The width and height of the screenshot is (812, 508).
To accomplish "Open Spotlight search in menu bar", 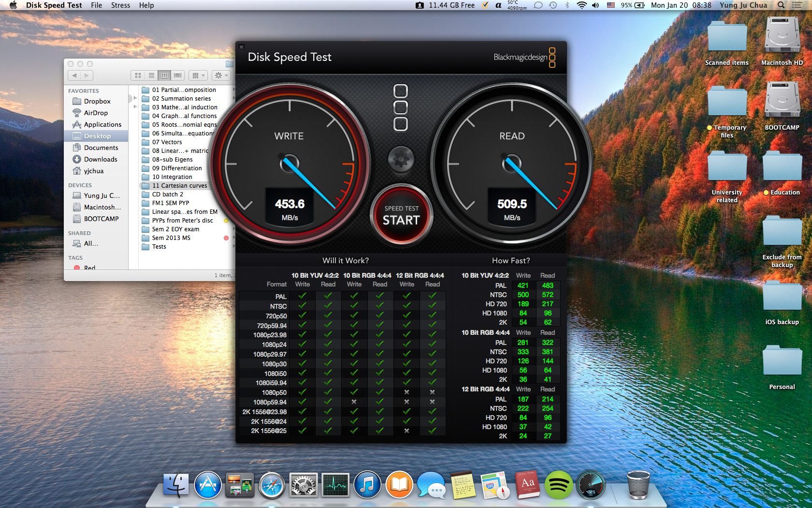I will click(781, 5).
